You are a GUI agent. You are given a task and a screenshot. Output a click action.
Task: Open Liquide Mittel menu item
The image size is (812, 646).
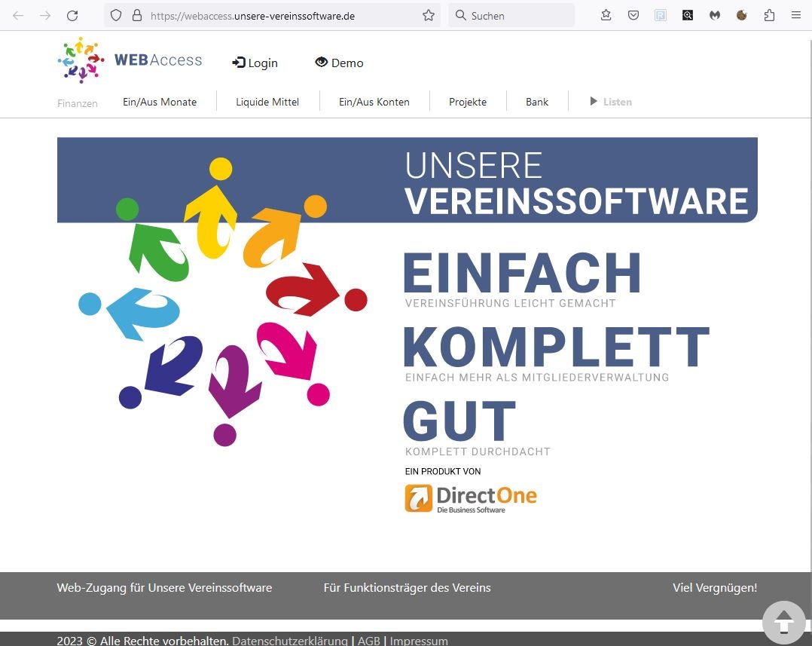[x=267, y=102]
